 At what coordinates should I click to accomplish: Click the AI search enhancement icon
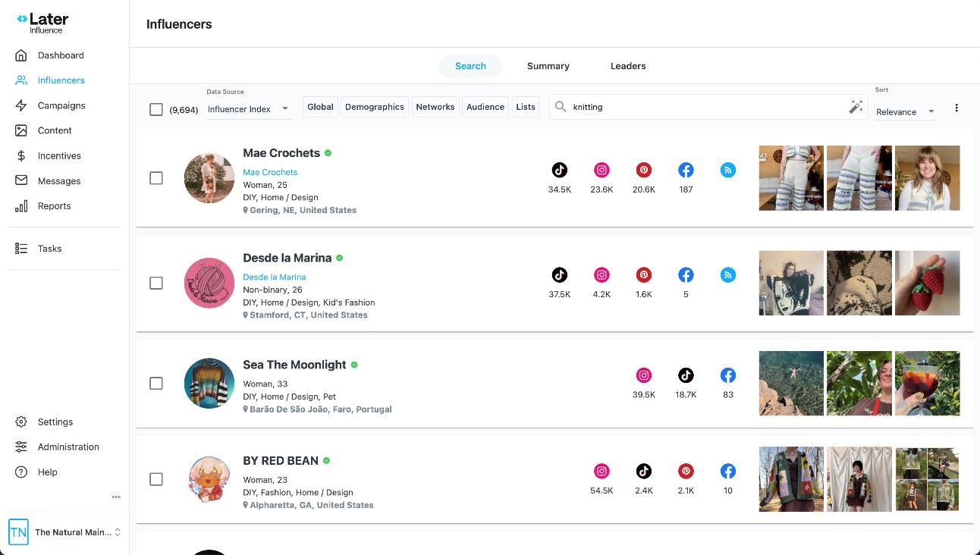click(x=856, y=106)
